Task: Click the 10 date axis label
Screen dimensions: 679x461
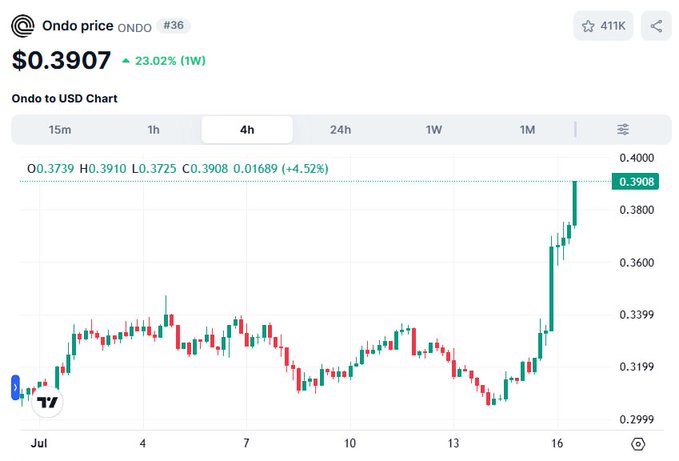Action: pos(350,443)
